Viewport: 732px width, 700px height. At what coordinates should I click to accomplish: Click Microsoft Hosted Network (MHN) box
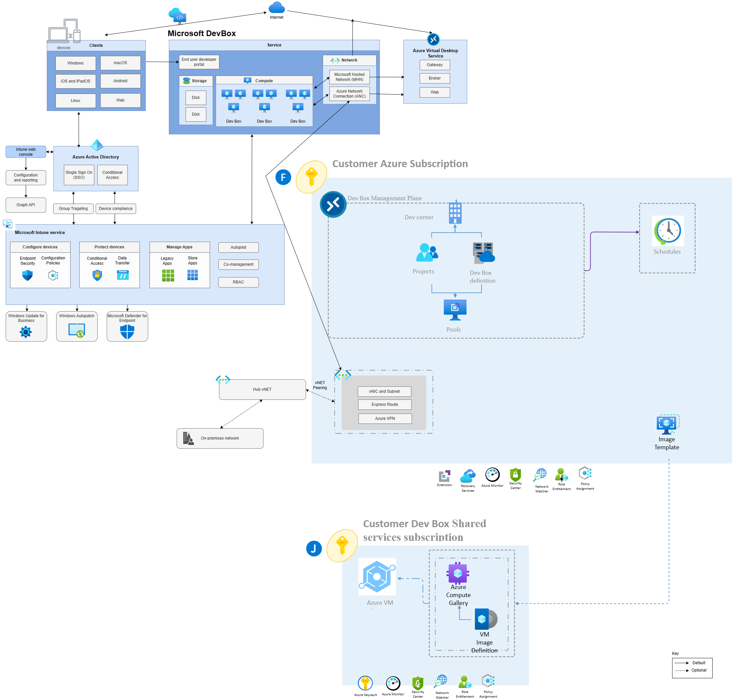pyautogui.click(x=349, y=77)
